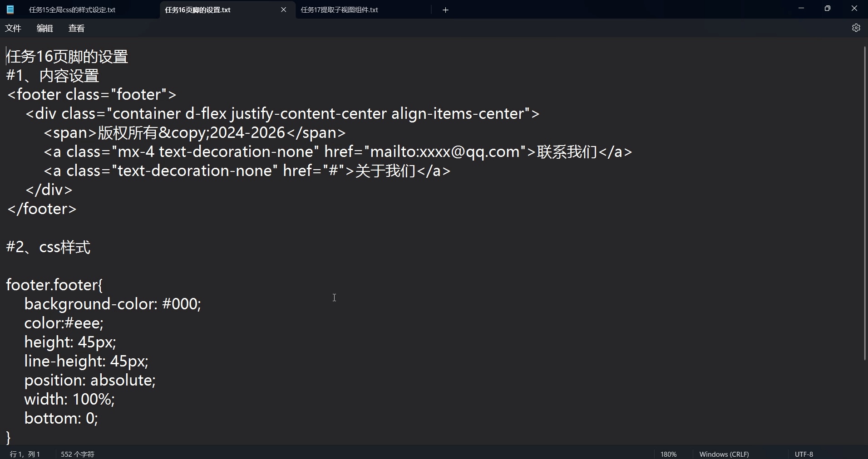Open the 查看 menu for zoom options

pos(76,28)
